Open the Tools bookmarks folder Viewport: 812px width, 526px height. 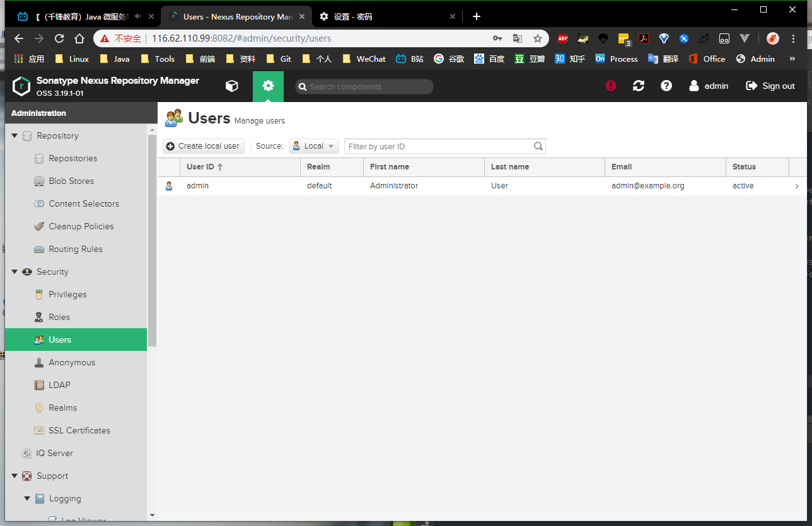click(x=158, y=59)
